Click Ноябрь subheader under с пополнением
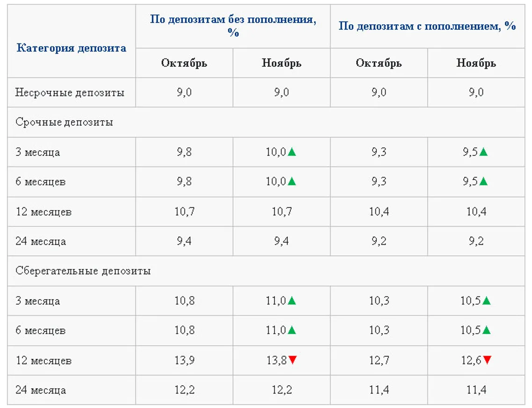Viewport: 532px width, 408px height. (x=476, y=63)
